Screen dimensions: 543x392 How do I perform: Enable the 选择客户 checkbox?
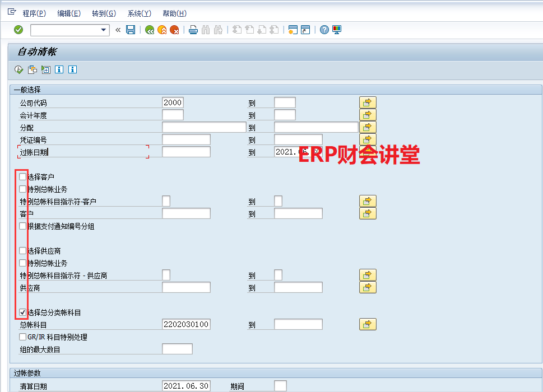click(x=23, y=177)
